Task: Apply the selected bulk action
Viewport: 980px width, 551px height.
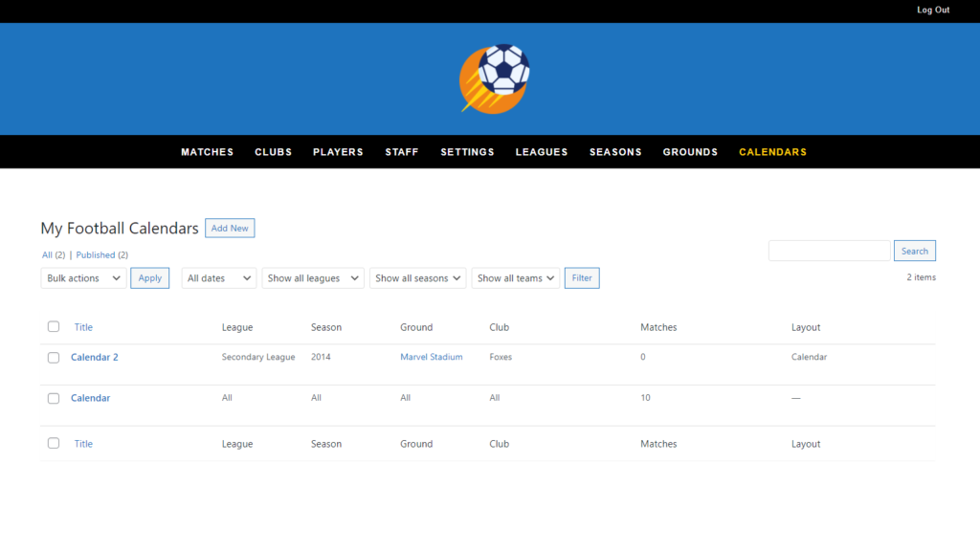Action: [149, 277]
